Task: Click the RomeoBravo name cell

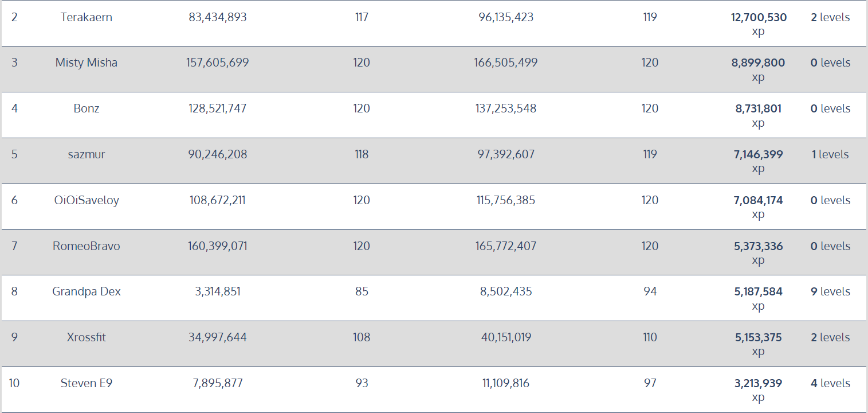Action: [x=87, y=246]
